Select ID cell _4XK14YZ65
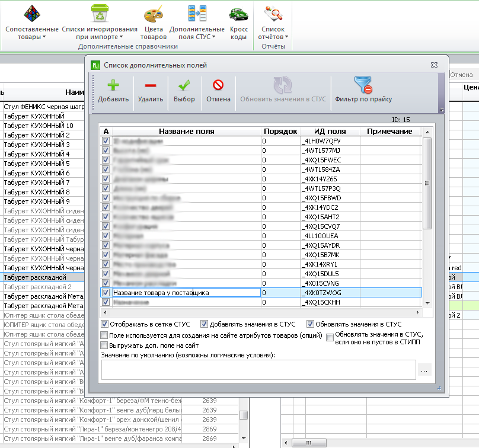 click(330, 178)
